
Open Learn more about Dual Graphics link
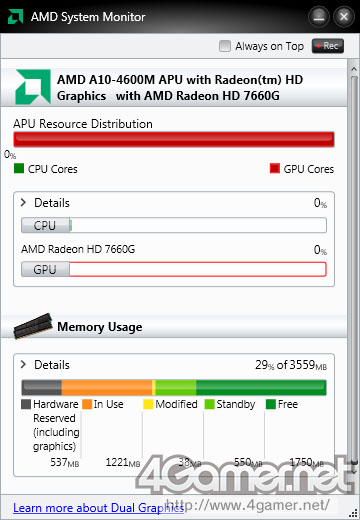(x=98, y=508)
